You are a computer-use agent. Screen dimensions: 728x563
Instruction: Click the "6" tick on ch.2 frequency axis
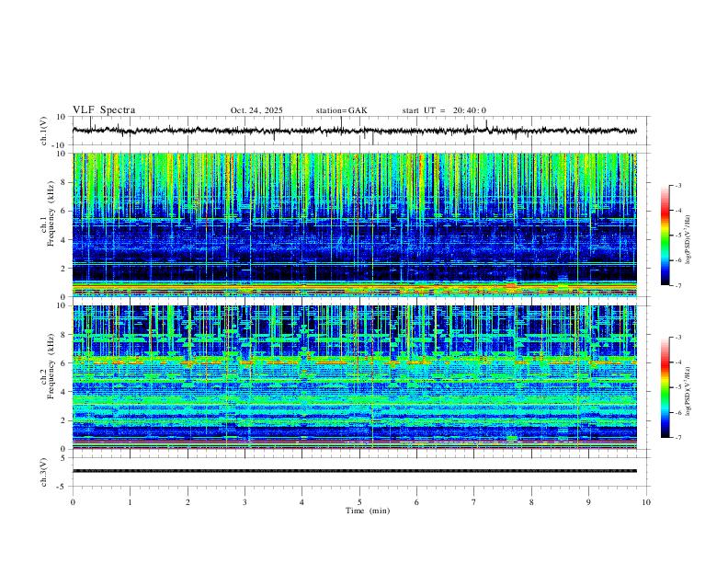coord(64,363)
